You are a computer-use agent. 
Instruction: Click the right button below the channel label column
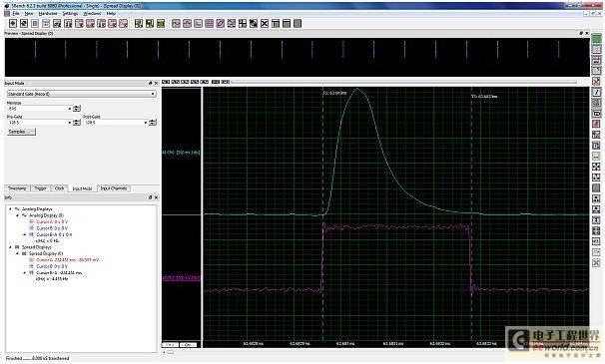click(x=189, y=345)
